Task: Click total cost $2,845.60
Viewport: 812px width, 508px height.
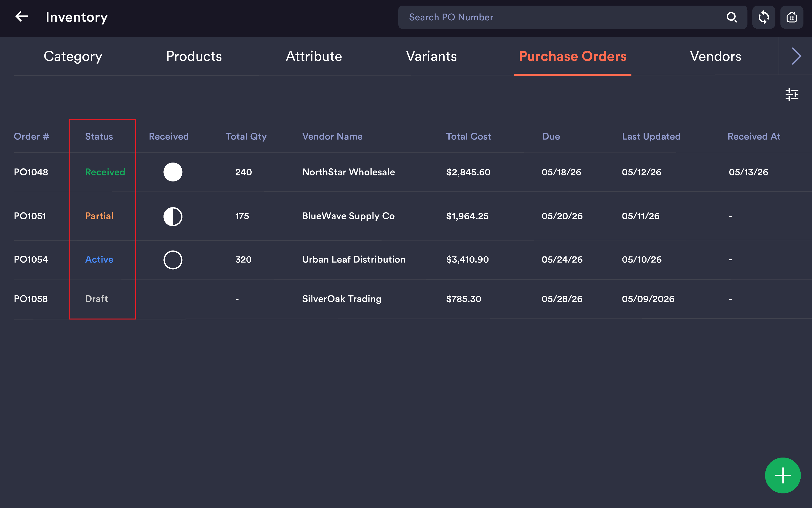Action: (x=468, y=172)
